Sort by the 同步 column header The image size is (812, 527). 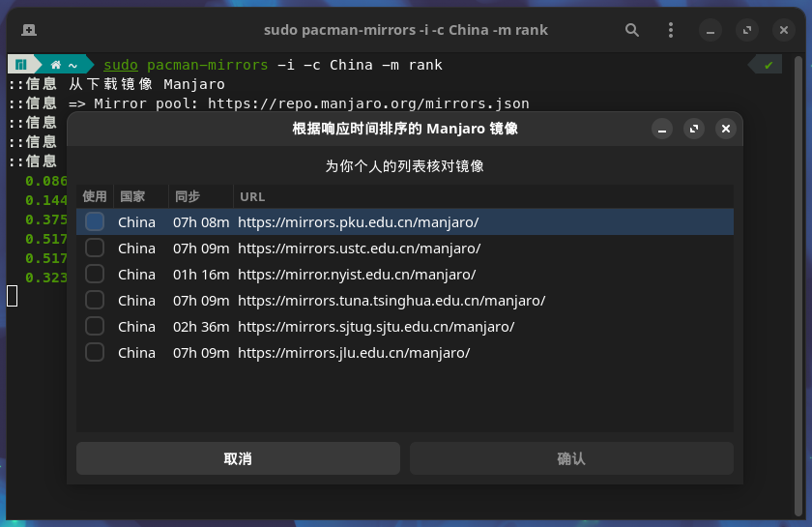point(201,197)
